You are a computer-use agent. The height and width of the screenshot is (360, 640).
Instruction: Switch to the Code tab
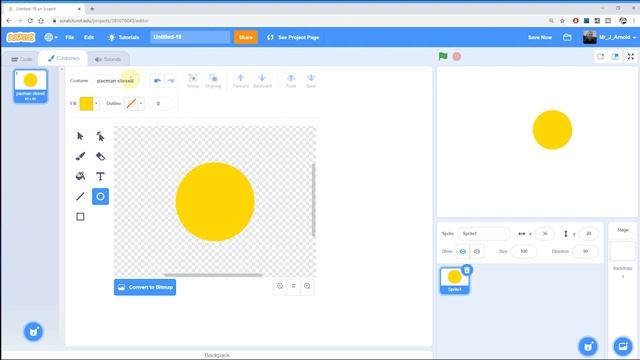[x=21, y=59]
